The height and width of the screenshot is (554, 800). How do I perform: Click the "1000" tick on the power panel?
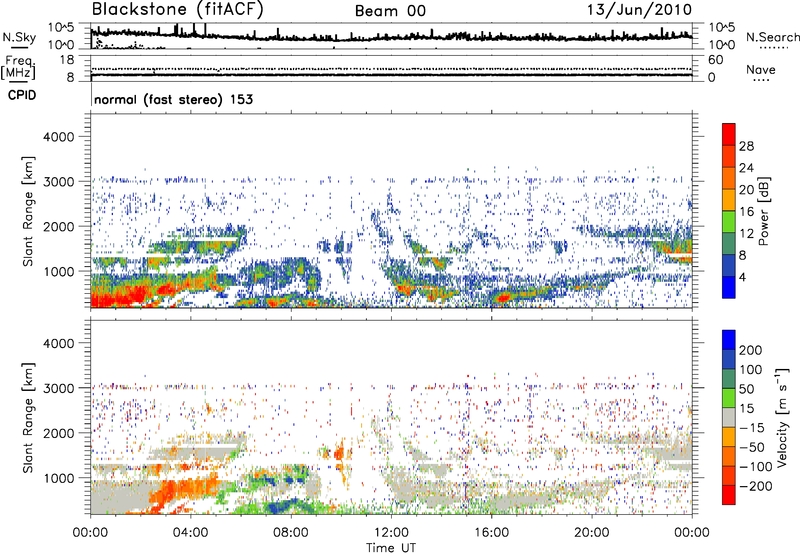tap(58, 271)
